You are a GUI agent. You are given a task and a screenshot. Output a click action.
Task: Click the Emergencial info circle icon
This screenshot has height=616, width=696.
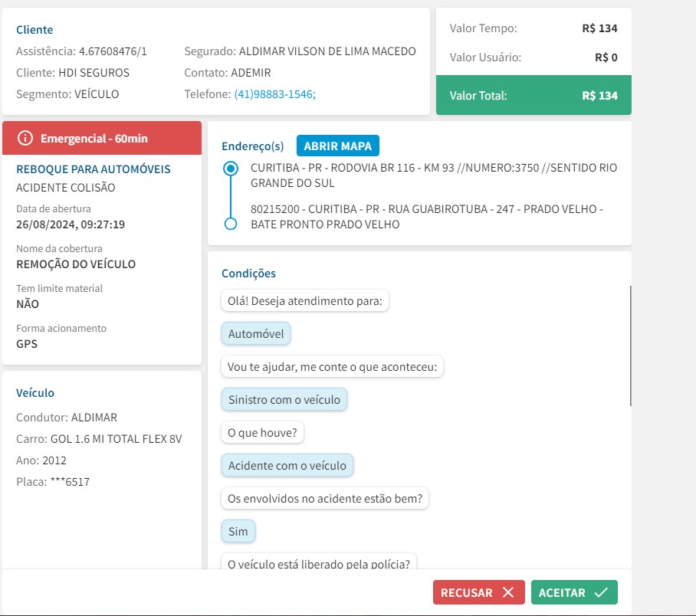click(25, 138)
